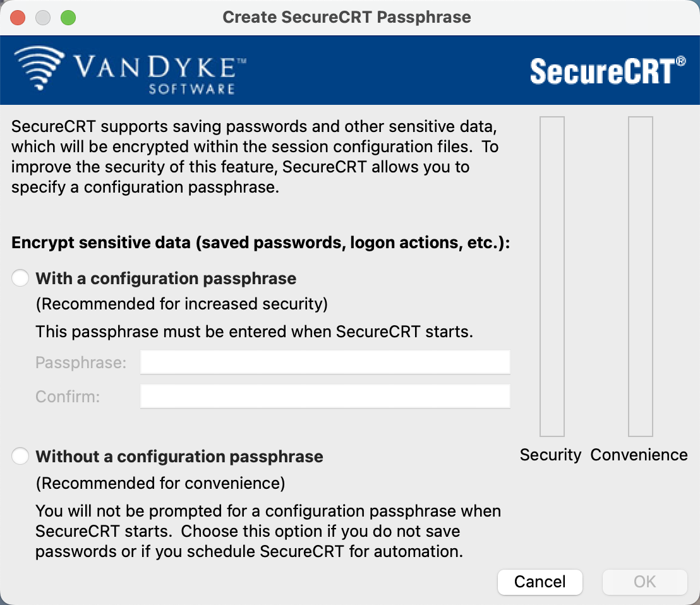
Task: Click the OK button
Action: pyautogui.click(x=644, y=582)
